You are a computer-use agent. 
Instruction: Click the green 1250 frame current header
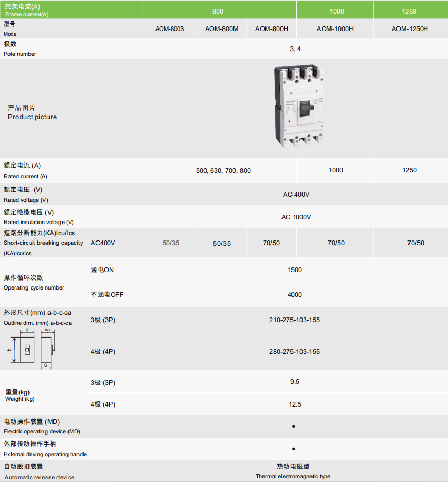(409, 11)
